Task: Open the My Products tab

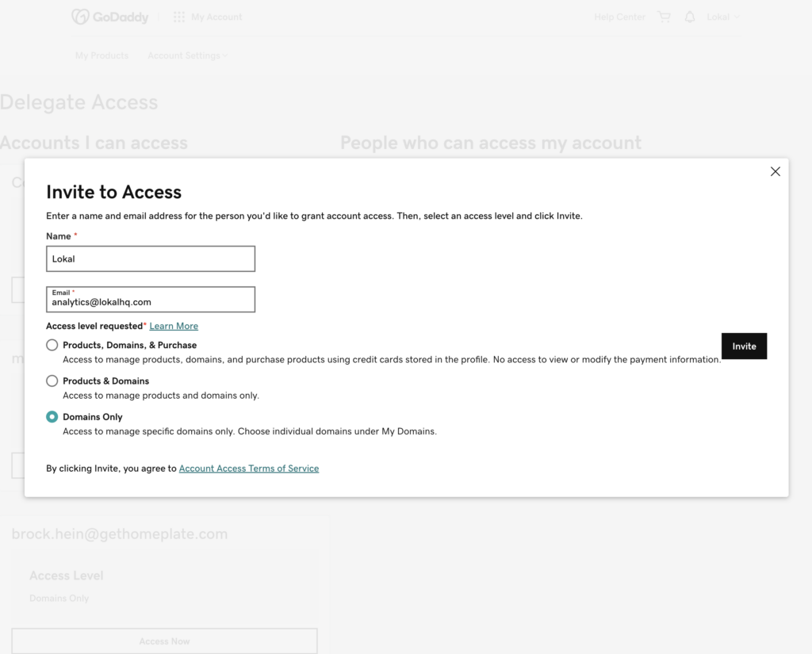Action: click(101, 55)
